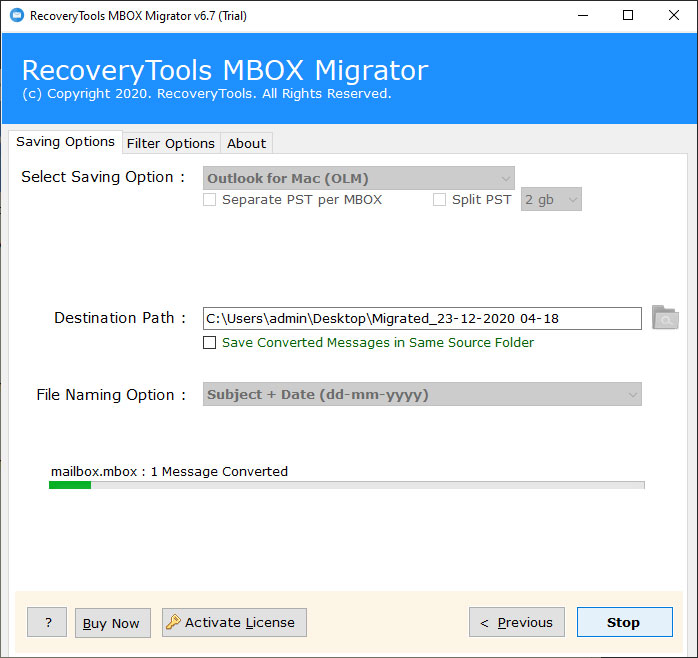Stop the conversion with Stop button
Screen dimensions: 698x658
tap(625, 622)
